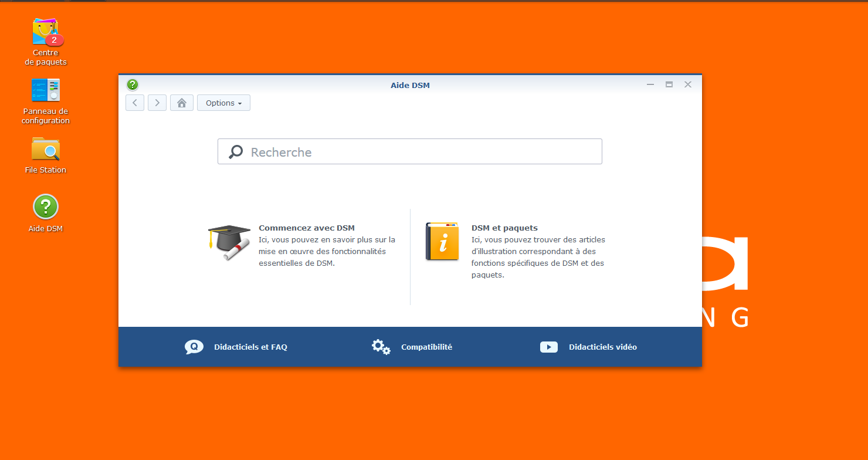Viewport: 868px width, 460px height.
Task: Close the Aide DSM window
Action: tap(688, 84)
